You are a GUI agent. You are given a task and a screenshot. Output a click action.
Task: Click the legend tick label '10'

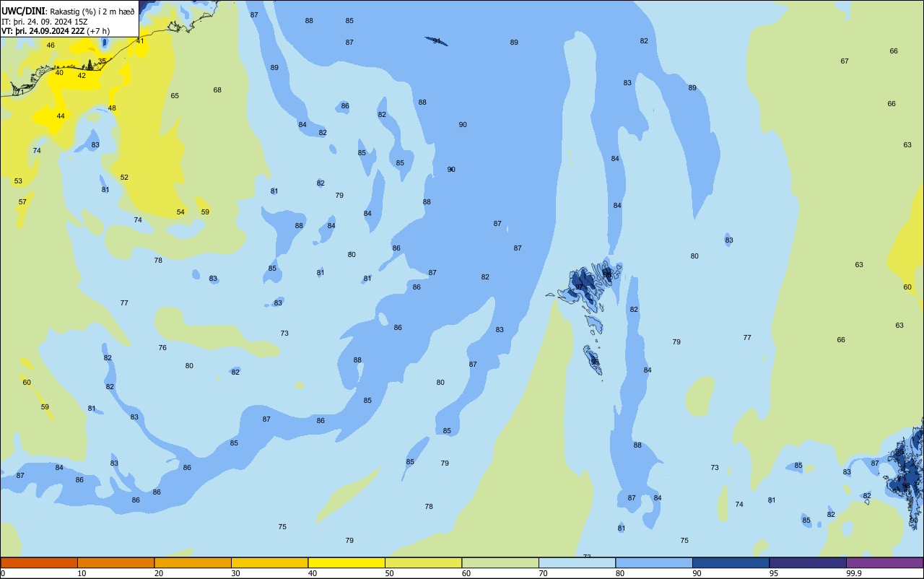[82, 573]
